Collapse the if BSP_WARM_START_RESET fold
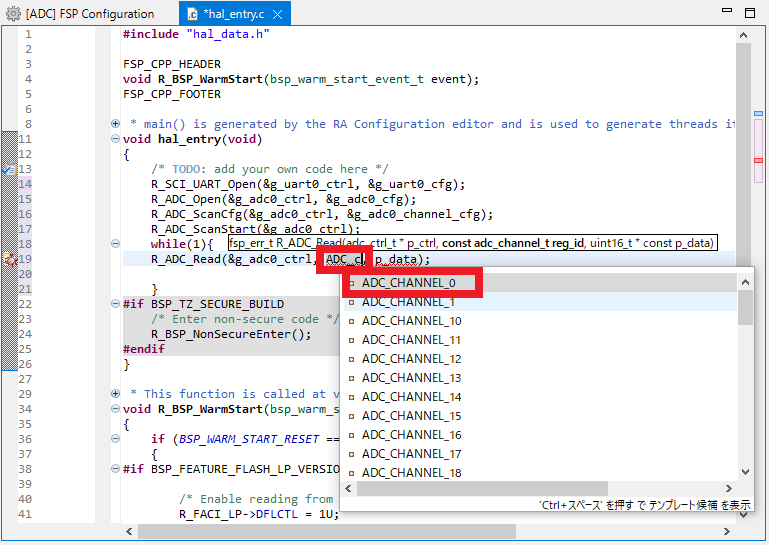Viewport: 769px width, 545px height. click(115, 439)
